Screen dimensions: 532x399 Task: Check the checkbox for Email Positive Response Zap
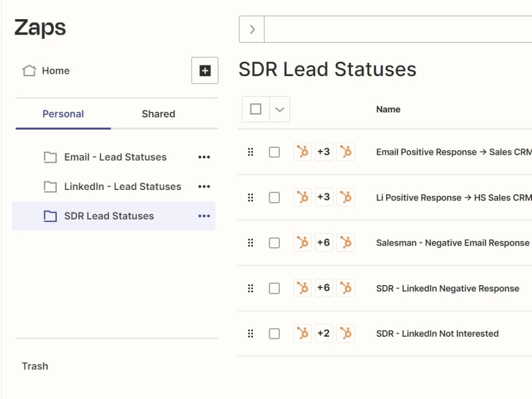pos(274,152)
